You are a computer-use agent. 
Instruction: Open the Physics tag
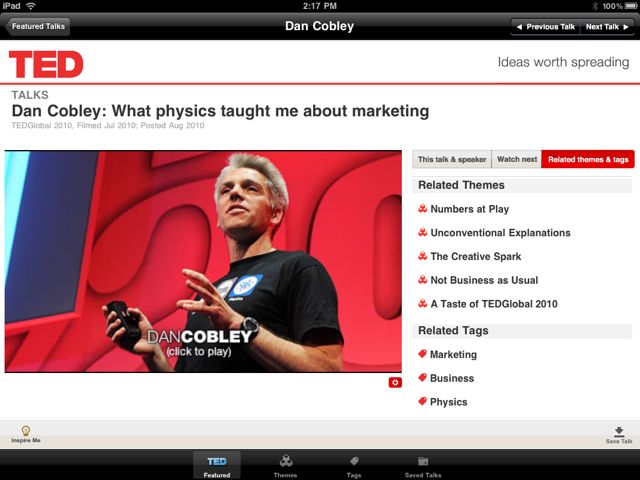[449, 402]
